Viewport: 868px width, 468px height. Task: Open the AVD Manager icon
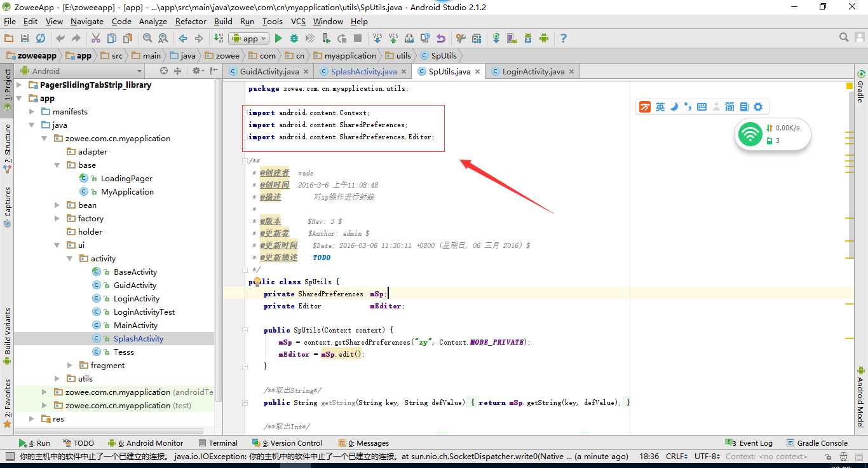coord(512,38)
